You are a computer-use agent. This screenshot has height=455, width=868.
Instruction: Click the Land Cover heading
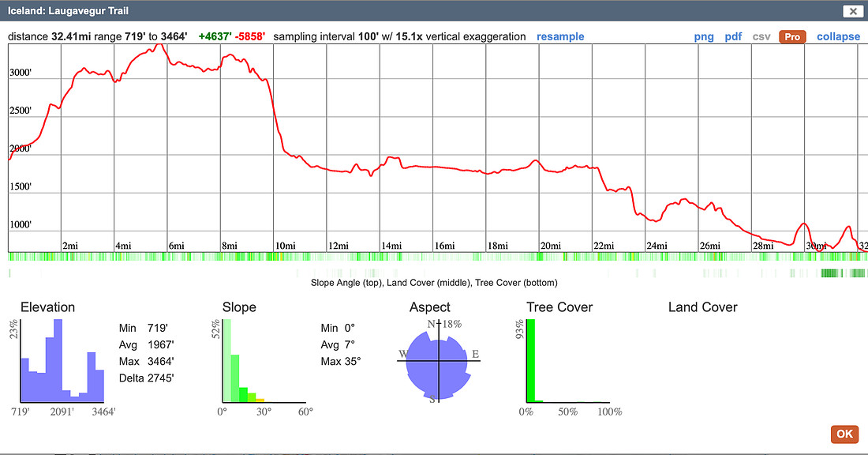pos(702,307)
